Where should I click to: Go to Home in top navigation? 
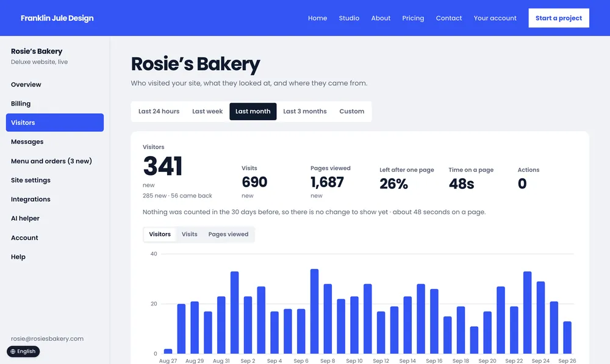[317, 18]
